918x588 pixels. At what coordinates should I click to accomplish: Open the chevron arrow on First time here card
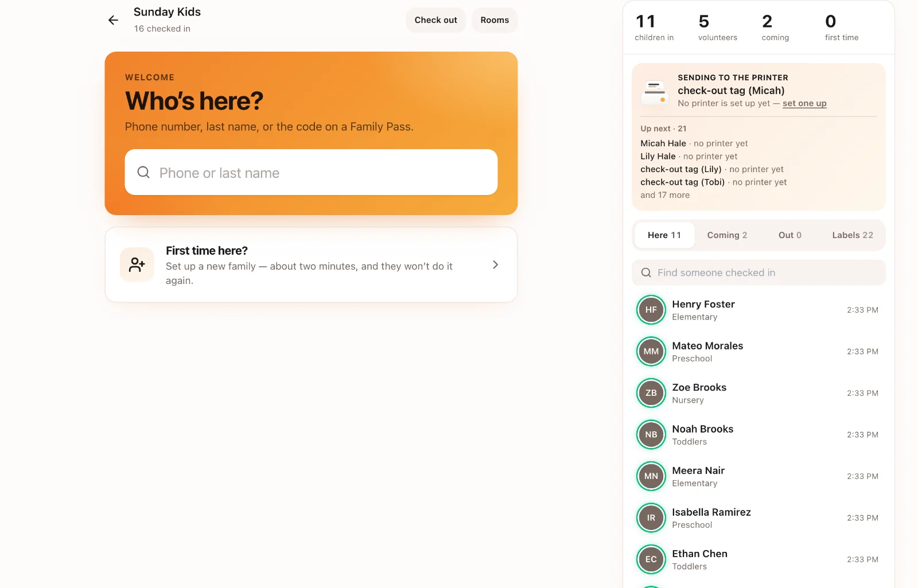pyautogui.click(x=495, y=264)
